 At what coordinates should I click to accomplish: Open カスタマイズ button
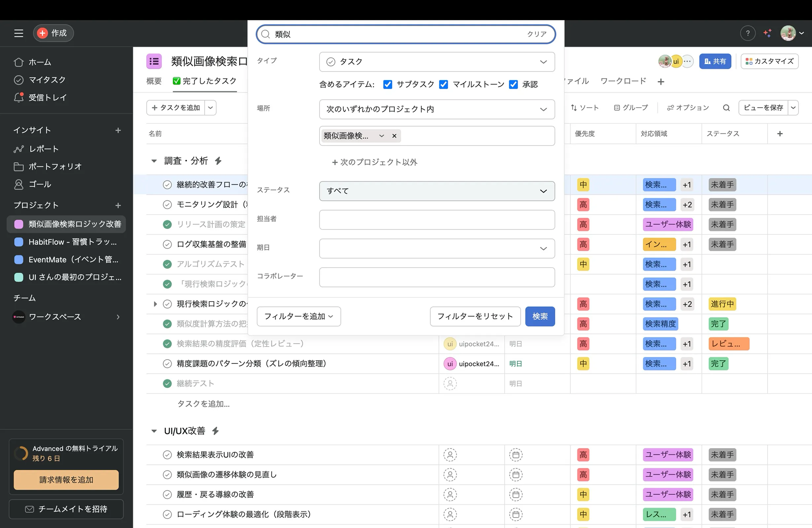[x=769, y=61]
